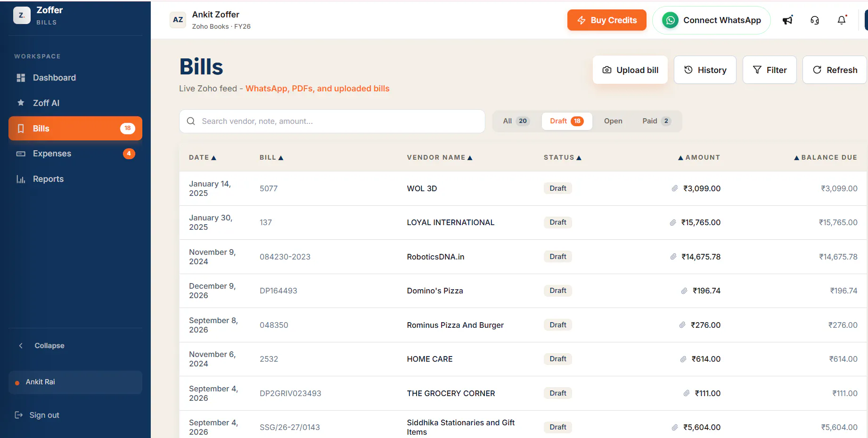Open Ankit Rai user profile

point(75,382)
